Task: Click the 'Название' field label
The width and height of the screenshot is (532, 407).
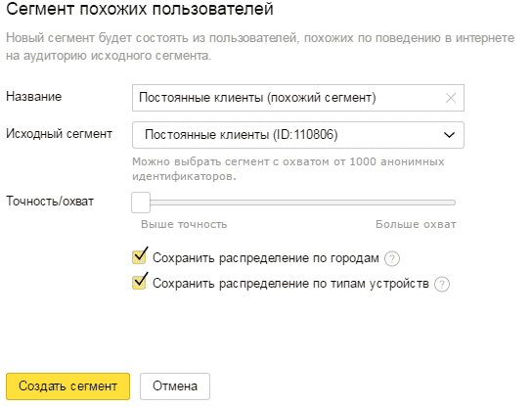Action: point(34,97)
